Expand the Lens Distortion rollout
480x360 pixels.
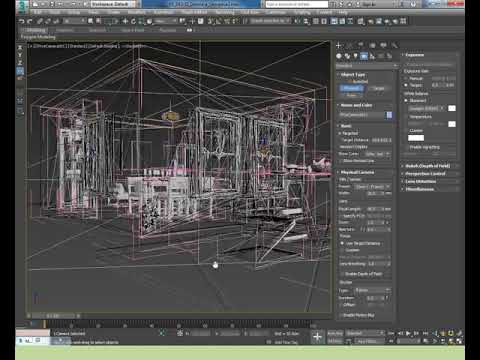tap(421, 181)
